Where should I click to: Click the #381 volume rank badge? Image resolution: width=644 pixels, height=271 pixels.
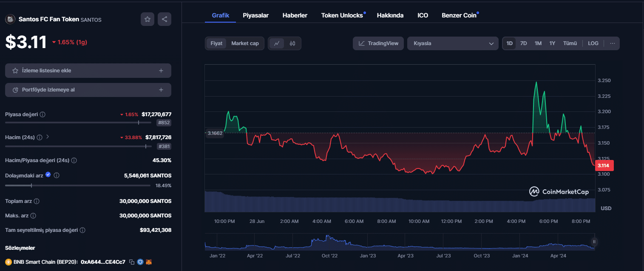(164, 146)
